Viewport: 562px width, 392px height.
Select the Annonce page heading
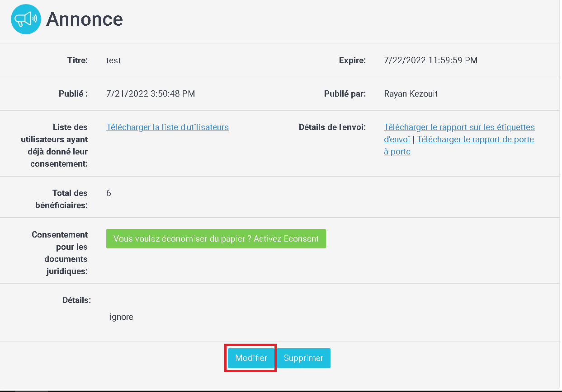coord(85,19)
